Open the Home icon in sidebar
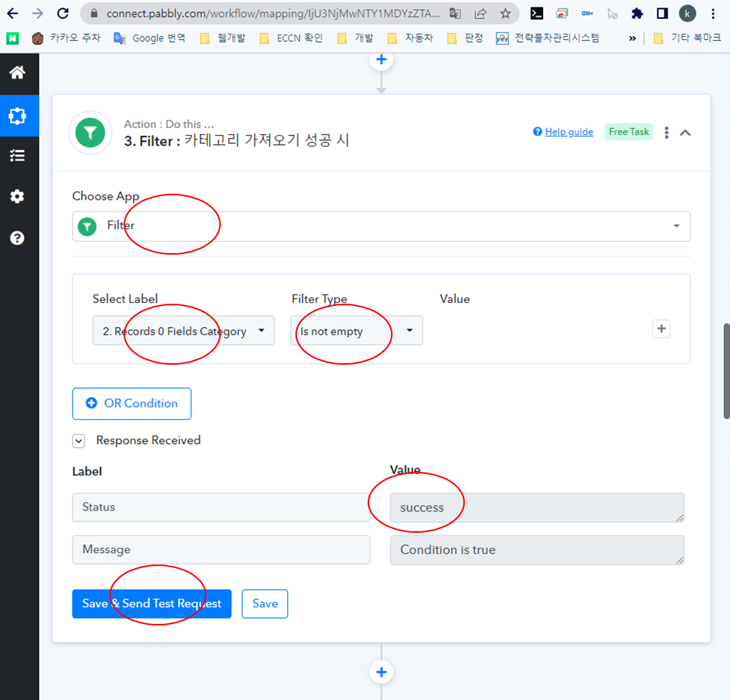Screen dimensions: 730x700 (17, 72)
